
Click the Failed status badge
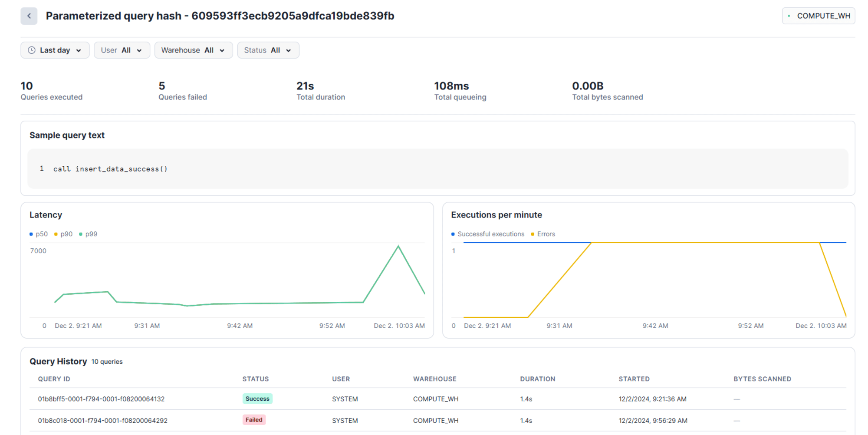(254, 420)
